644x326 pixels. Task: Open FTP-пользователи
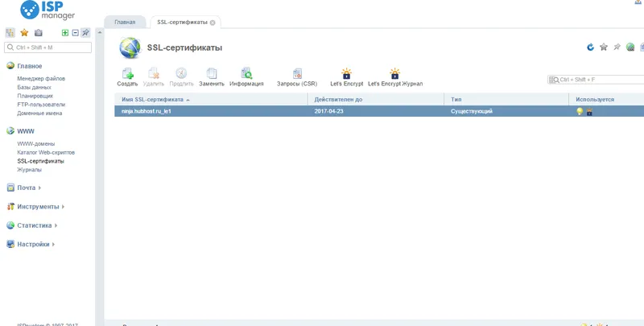[41, 105]
